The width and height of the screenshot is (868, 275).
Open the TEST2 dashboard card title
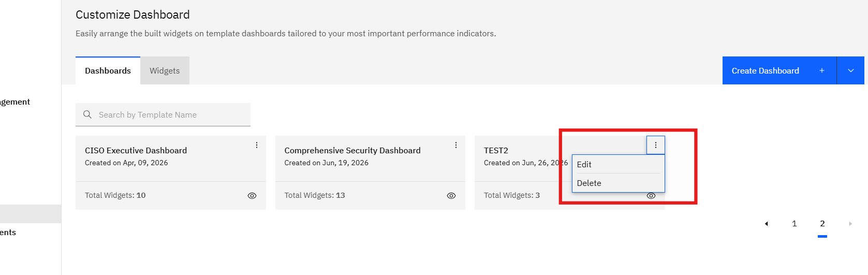tap(496, 150)
